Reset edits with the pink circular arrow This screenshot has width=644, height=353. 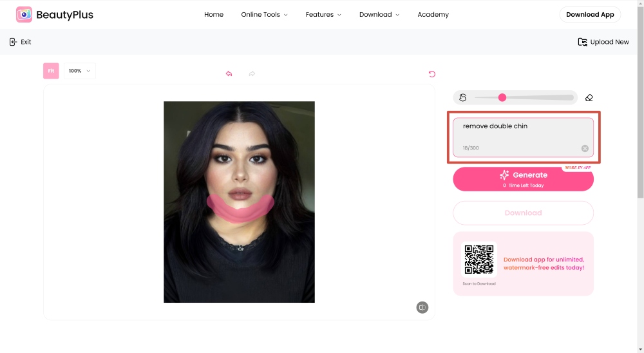[431, 74]
